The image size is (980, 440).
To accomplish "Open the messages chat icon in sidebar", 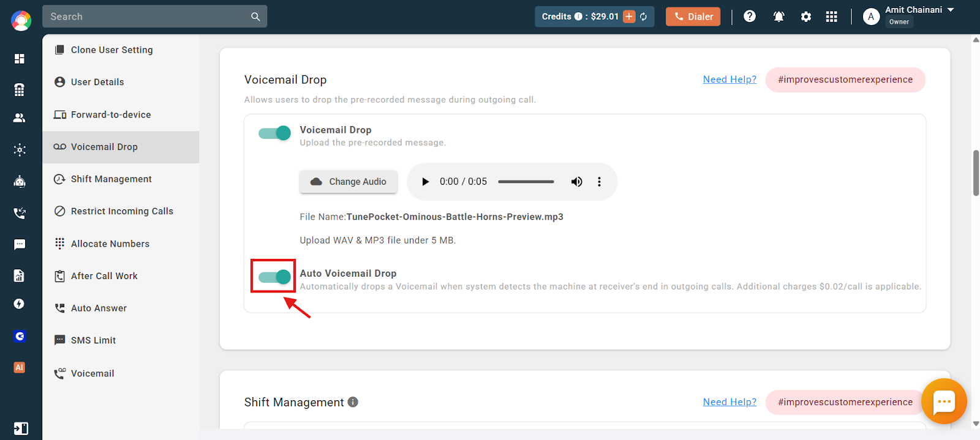I will 20,245.
